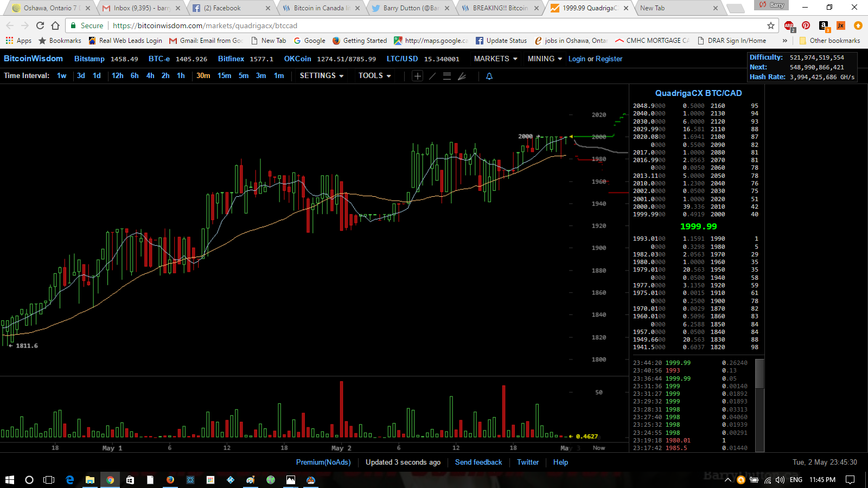
Task: Open the Help footer link
Action: pos(560,462)
